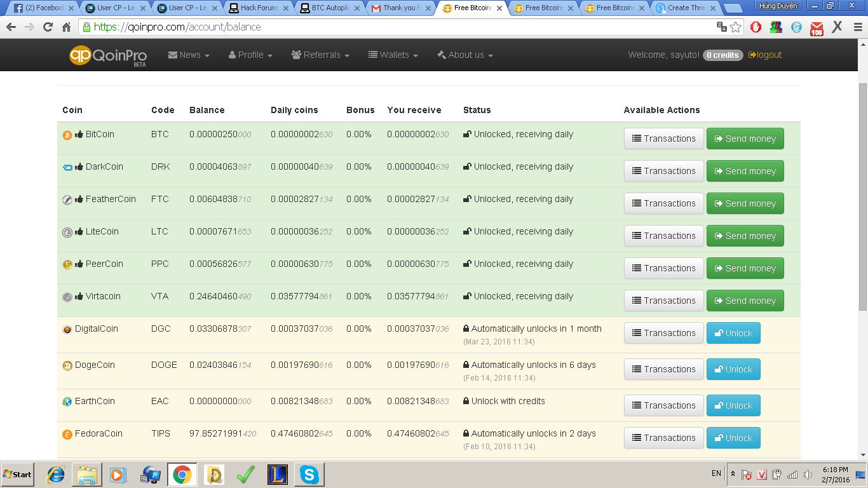Send money from the LiteCoin wallet
868x488 pixels.
tap(745, 236)
